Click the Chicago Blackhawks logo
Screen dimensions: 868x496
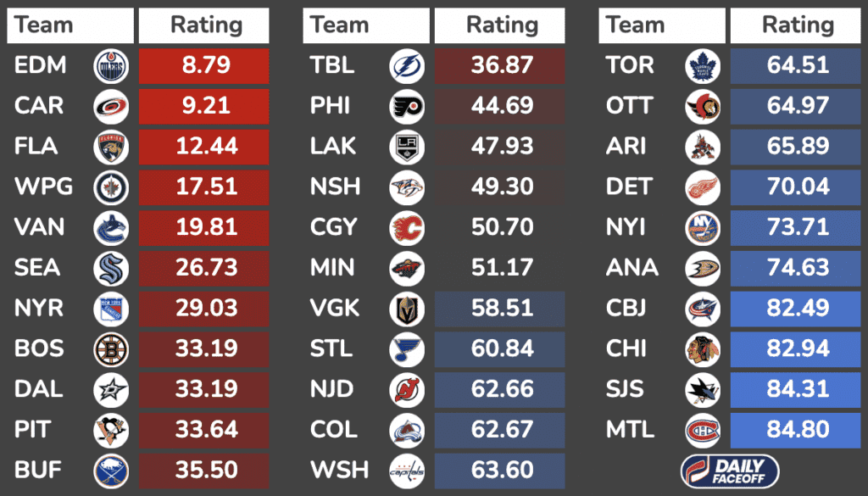703,348
